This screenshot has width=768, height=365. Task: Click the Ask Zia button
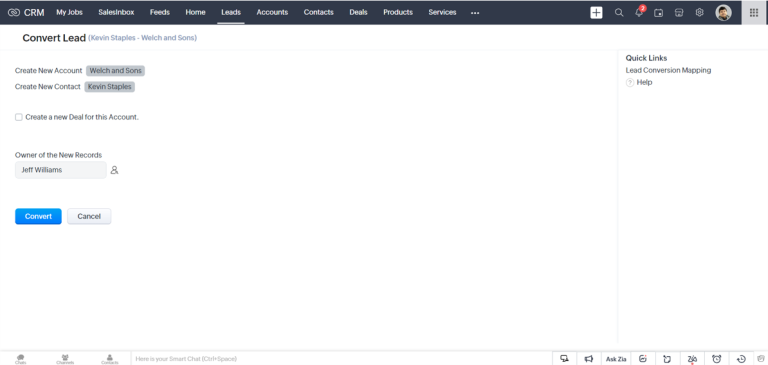pyautogui.click(x=616, y=359)
